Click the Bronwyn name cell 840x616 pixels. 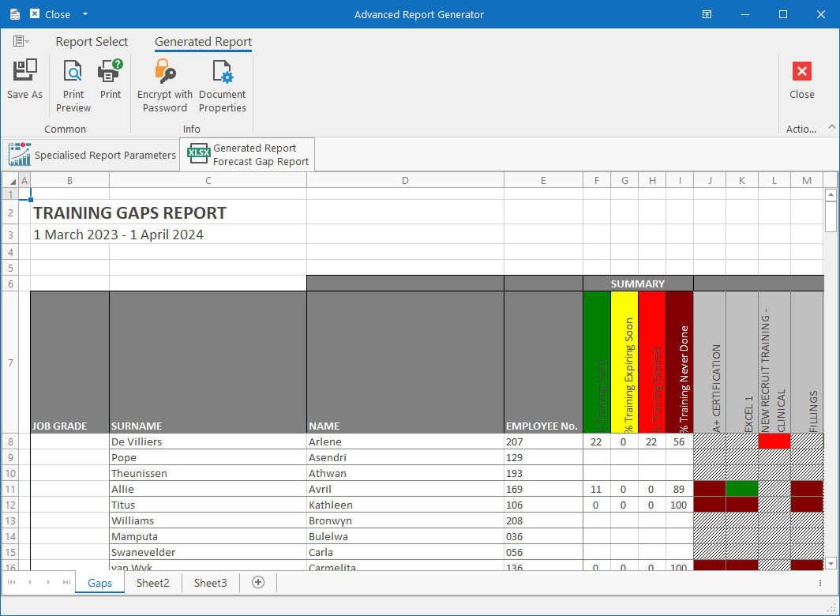click(x=405, y=520)
